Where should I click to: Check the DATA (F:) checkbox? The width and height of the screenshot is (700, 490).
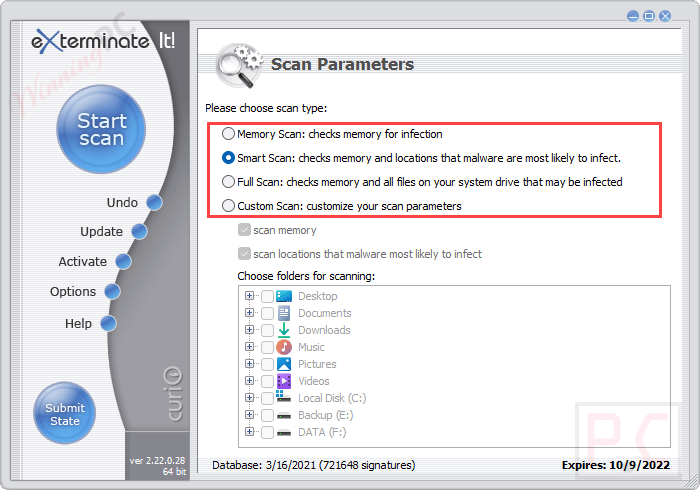[267, 432]
